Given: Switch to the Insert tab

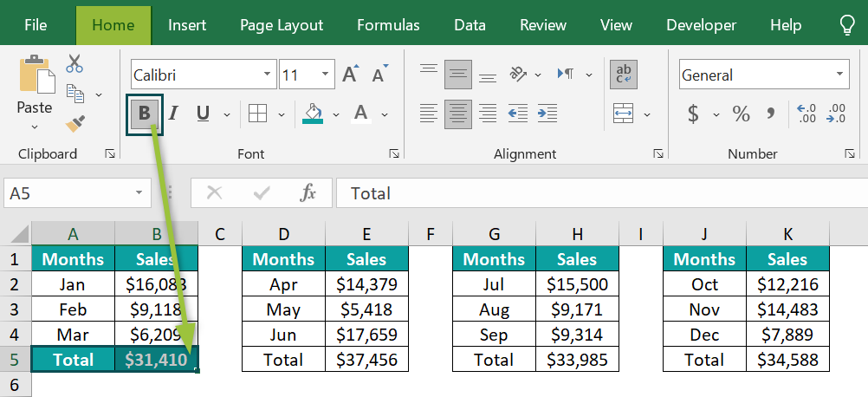Looking at the screenshot, I should pyautogui.click(x=187, y=25).
